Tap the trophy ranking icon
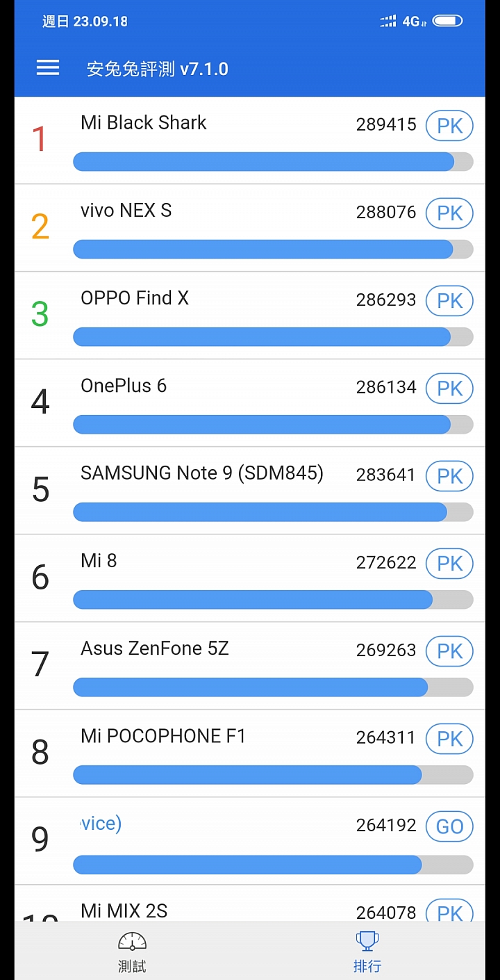500x980 pixels. point(367,941)
